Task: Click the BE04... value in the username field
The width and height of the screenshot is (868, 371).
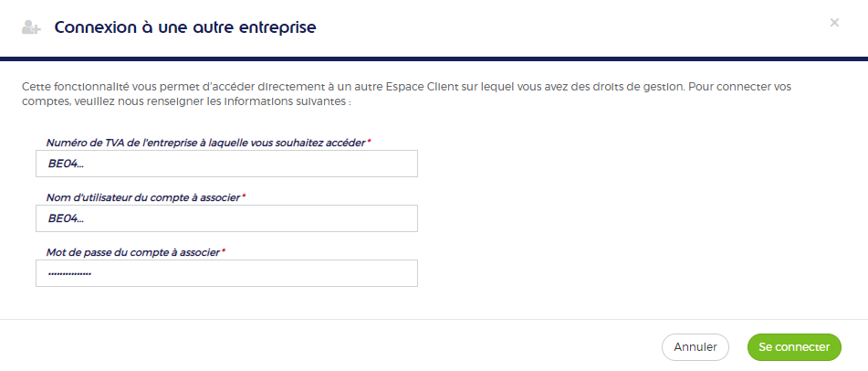Action: coord(66,218)
